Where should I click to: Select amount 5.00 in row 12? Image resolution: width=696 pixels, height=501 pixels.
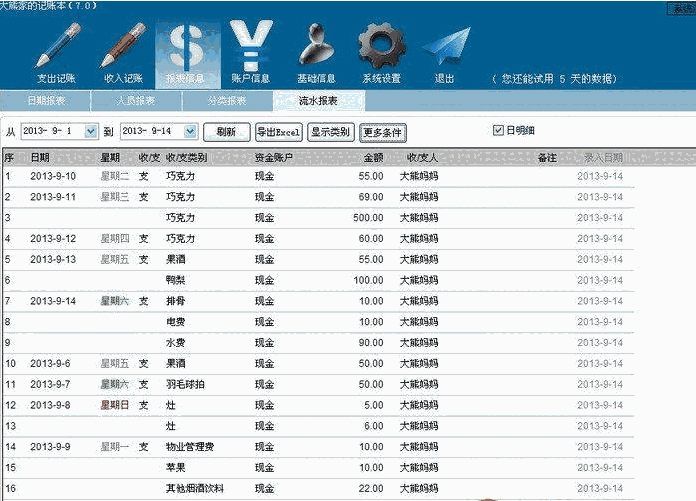tap(374, 405)
